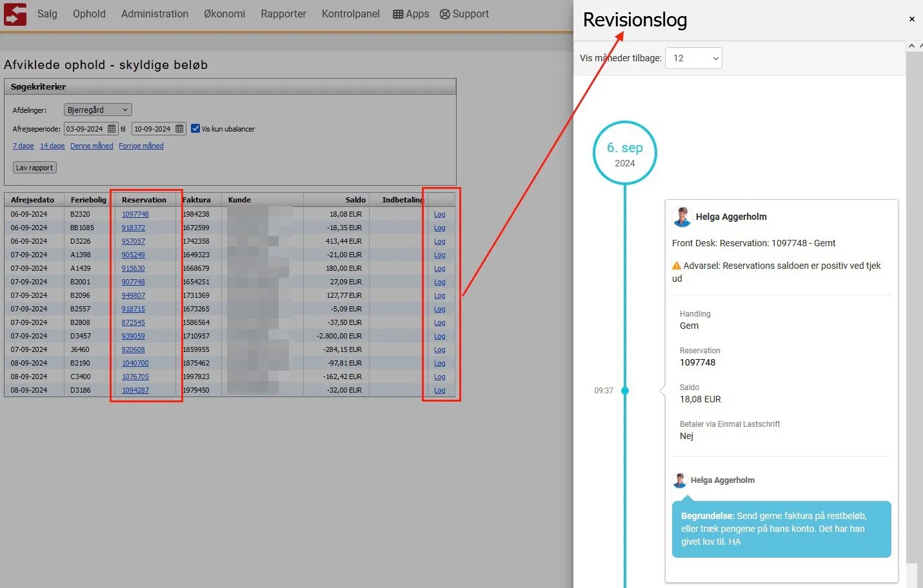Open the Rapporter menu
The height and width of the screenshot is (588, 923).
point(283,14)
